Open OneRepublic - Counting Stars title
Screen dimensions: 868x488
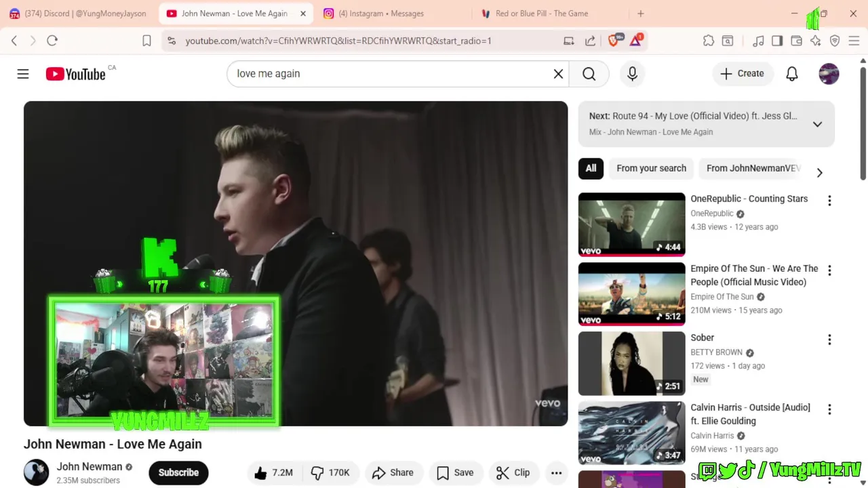(749, 199)
